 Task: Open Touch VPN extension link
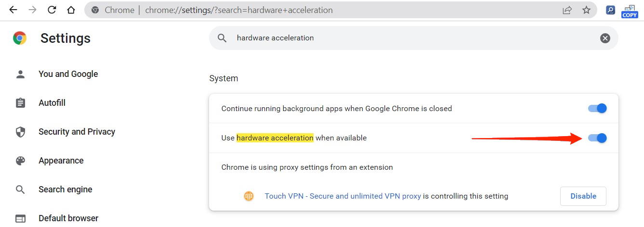coord(342,196)
